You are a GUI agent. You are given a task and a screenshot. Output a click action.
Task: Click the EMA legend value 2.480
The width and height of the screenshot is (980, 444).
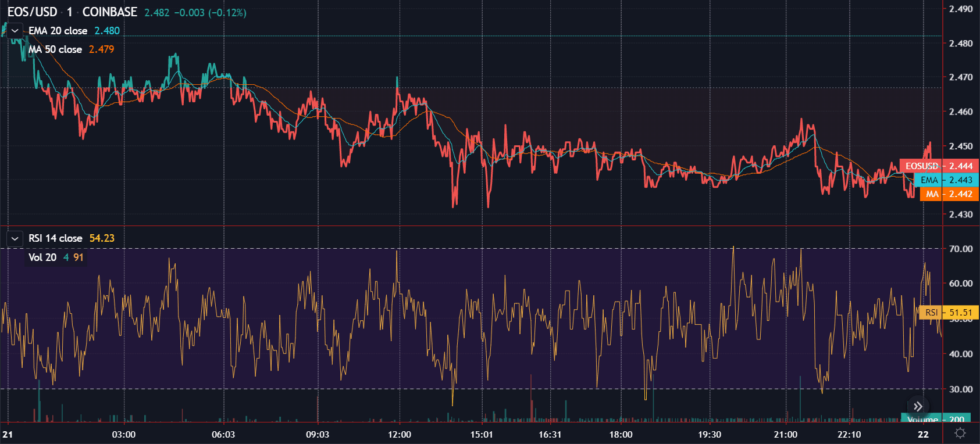click(107, 31)
